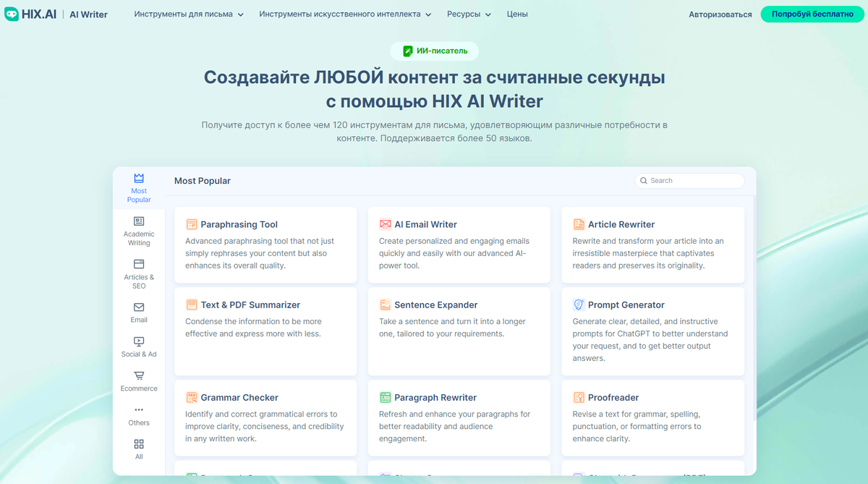This screenshot has width=868, height=484.
Task: Click the Paraphrasing Tool card icon
Action: (192, 224)
